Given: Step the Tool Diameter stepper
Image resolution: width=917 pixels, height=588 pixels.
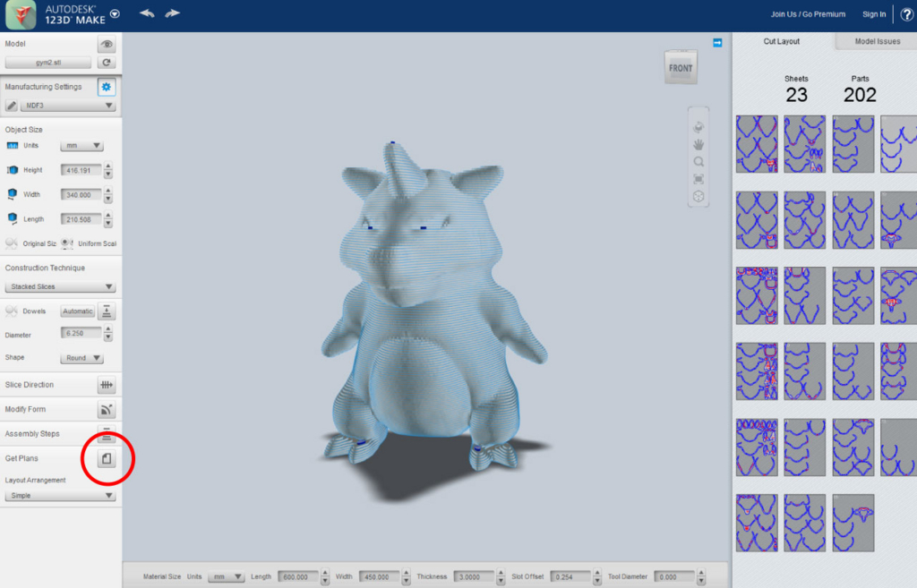Looking at the screenshot, I should pos(701,577).
